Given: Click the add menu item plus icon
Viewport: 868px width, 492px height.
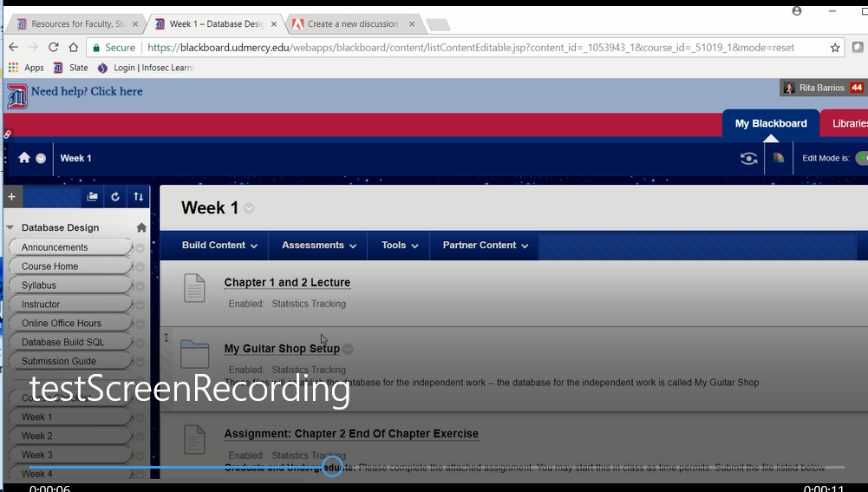Looking at the screenshot, I should click(11, 197).
